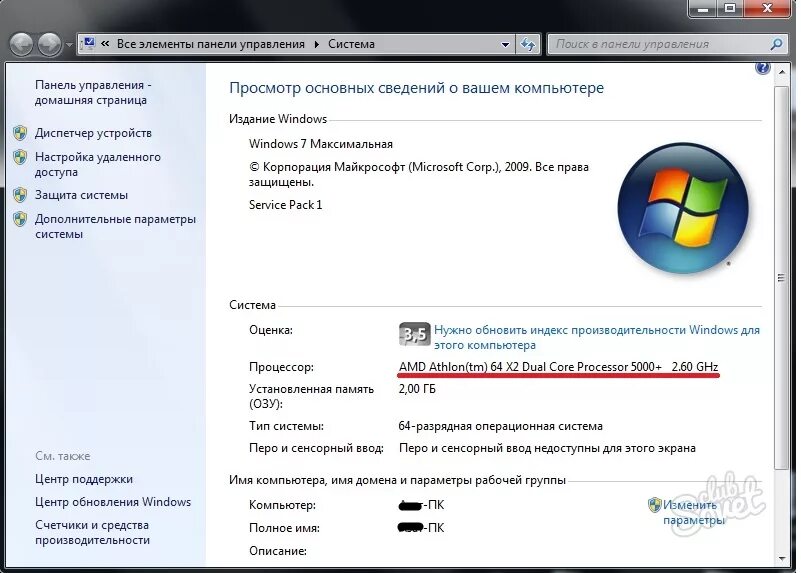Refresh the page with the refresh button
Screen dimensions: 801x573
[528, 44]
